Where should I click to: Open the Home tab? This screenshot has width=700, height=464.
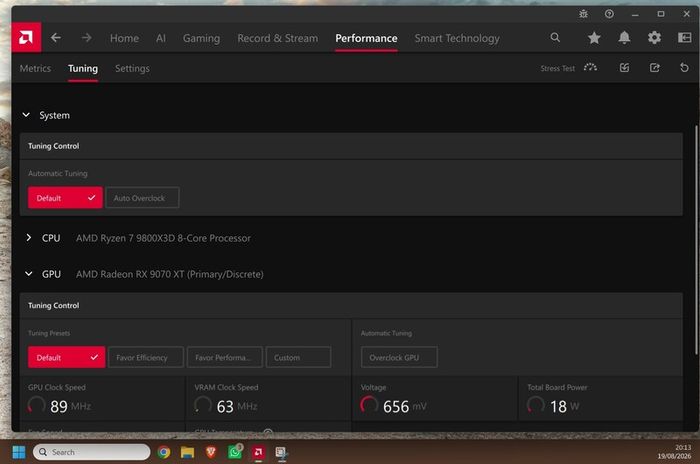coord(124,38)
